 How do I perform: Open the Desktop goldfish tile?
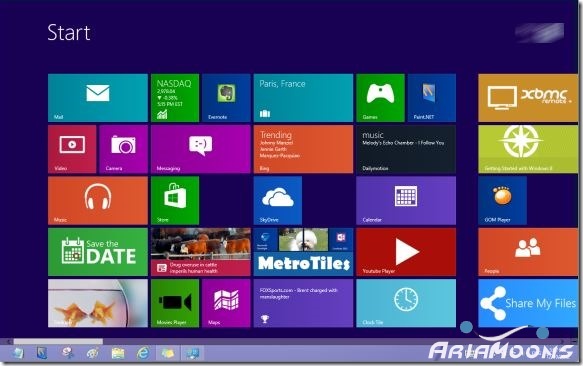point(98,303)
